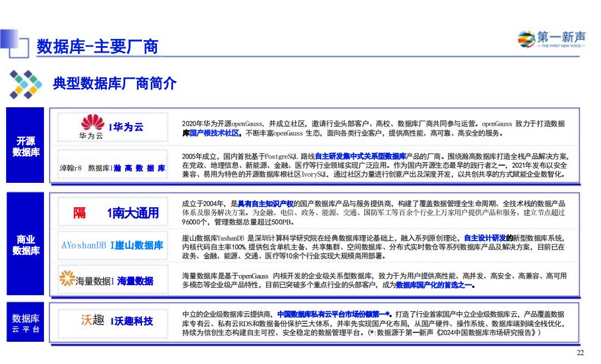This screenshot has height=364, width=601.
Task: Click the text 海量数据库是基于openGauss
Action: point(225,276)
